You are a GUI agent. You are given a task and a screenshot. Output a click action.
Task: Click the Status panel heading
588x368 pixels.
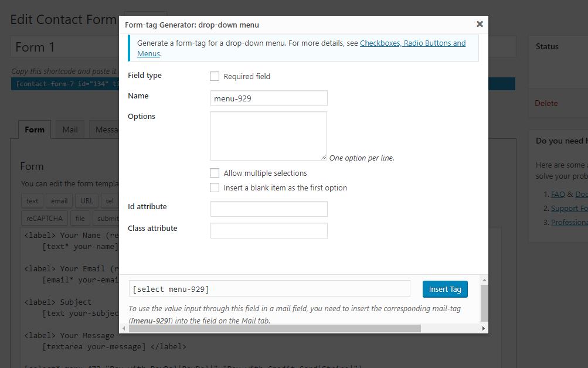click(547, 46)
